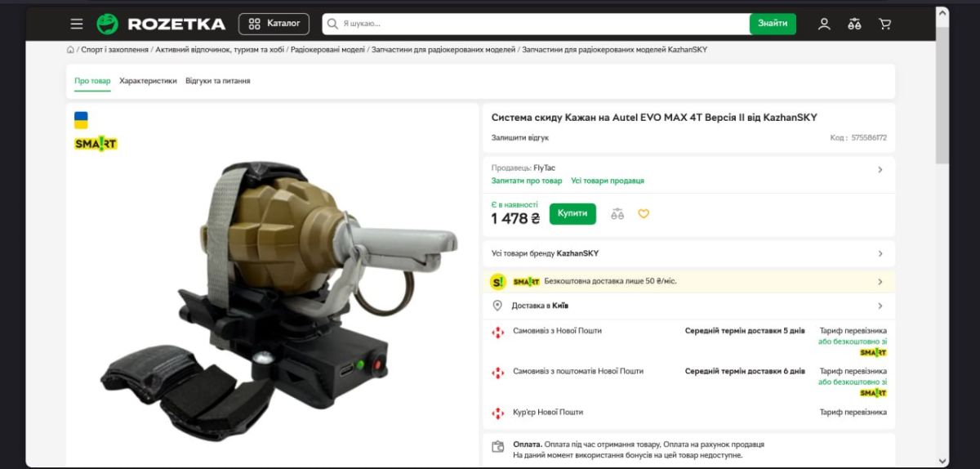
Task: Switch to the Характеристики tab
Action: tap(148, 81)
